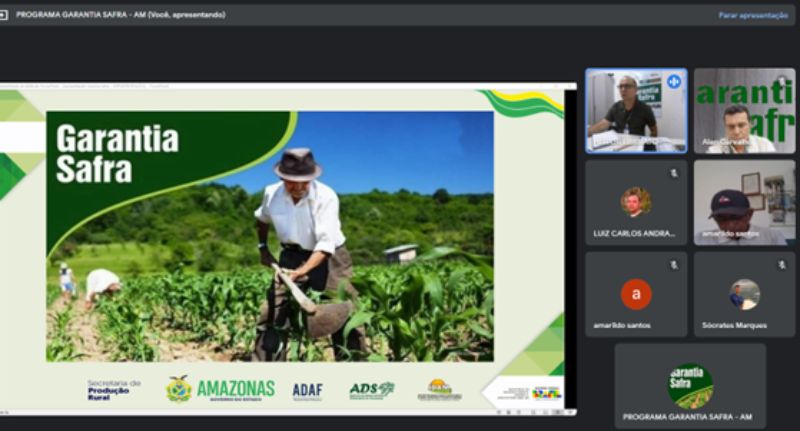Click muted mic icon on amarildo santos avatar tile
The width and height of the screenshot is (800, 431).
(674, 265)
